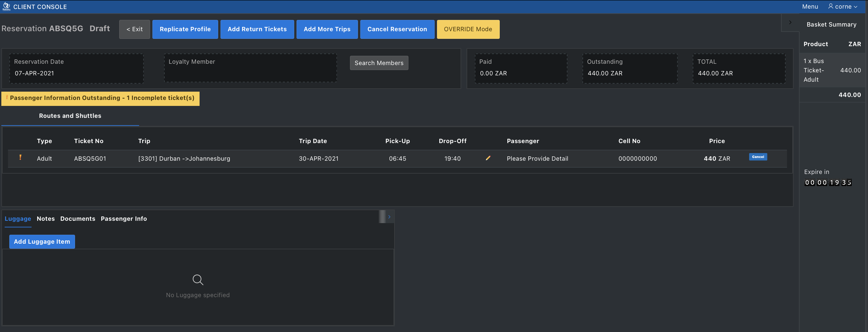Click the Loyalty Member field
Image resolution: width=868 pixels, height=332 pixels.
(x=250, y=68)
